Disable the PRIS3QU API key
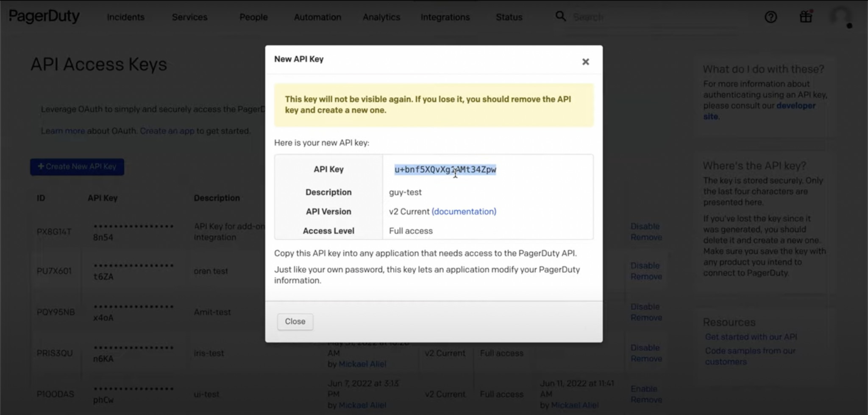 tap(645, 348)
